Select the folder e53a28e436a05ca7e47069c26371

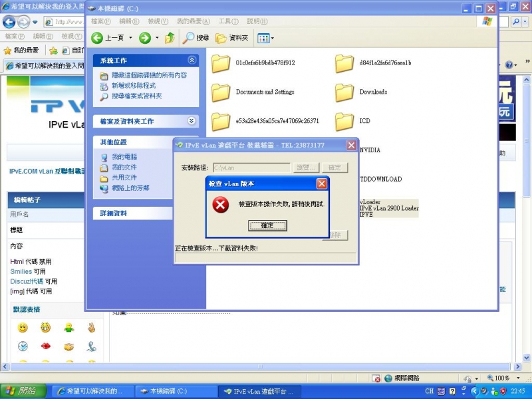[x=265, y=121]
